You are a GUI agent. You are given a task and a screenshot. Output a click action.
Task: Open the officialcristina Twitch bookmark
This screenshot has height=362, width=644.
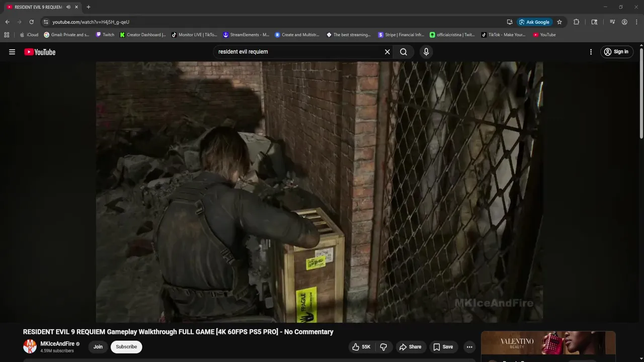(452, 35)
